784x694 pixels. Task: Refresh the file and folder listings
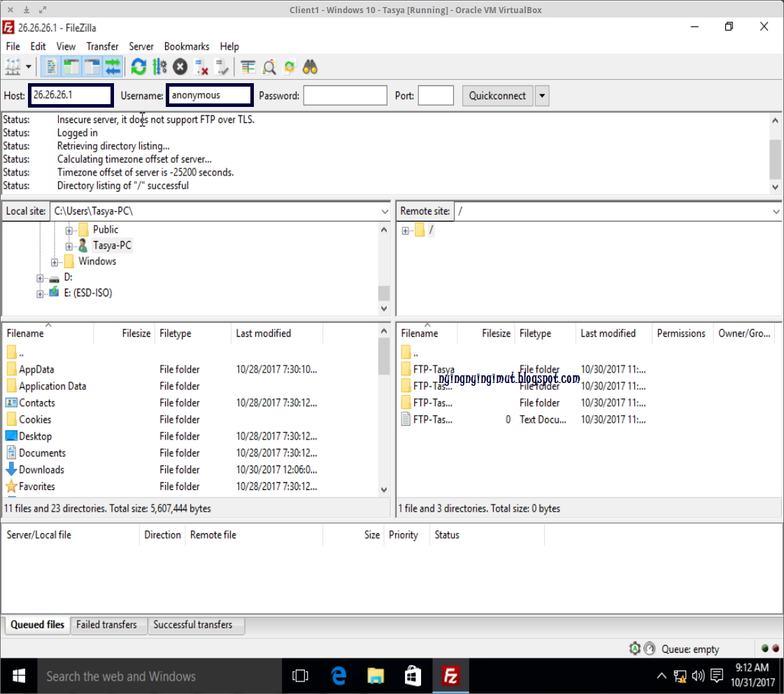pyautogui.click(x=138, y=66)
